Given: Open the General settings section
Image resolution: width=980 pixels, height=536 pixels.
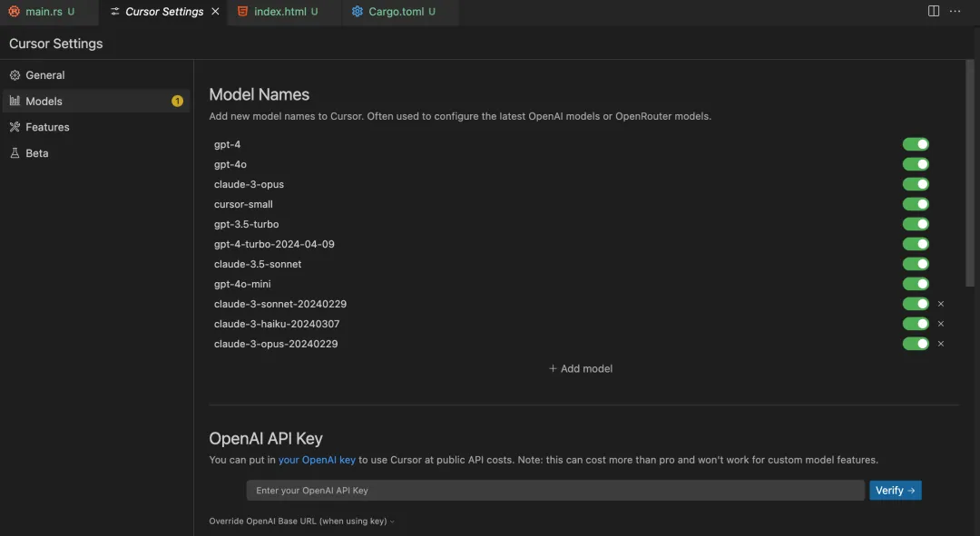Looking at the screenshot, I should 96,75.
